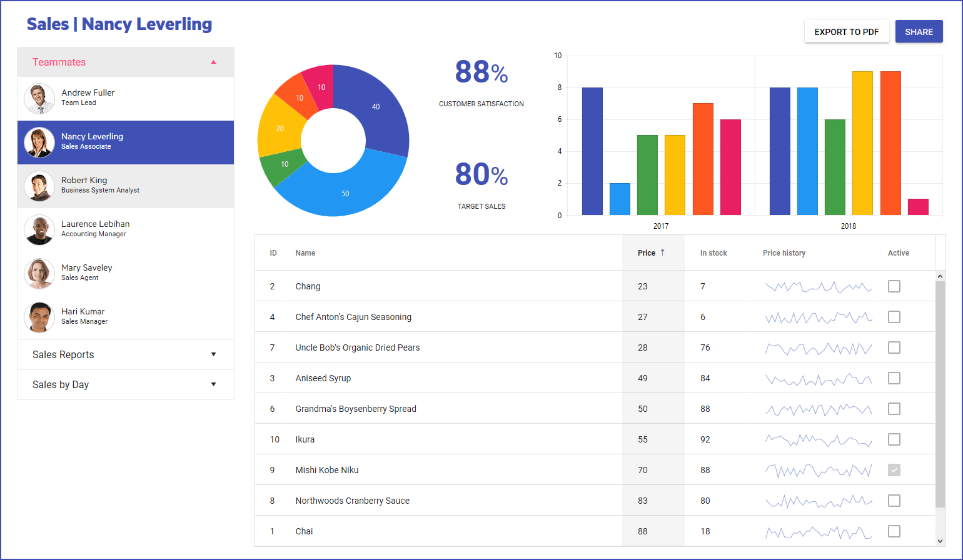Click the Price column sort arrow
Screen dimensions: 963x560
[662, 252]
